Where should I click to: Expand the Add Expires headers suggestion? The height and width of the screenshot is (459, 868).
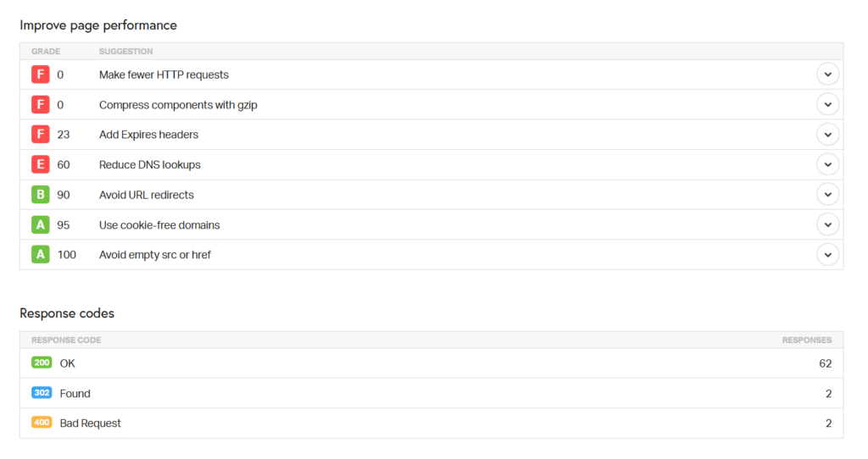[827, 135]
